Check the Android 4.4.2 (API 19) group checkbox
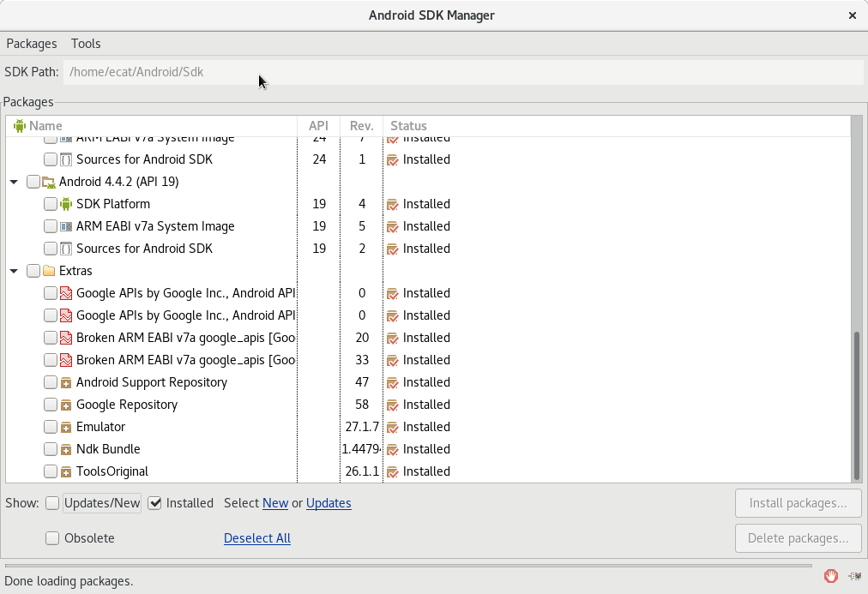Viewport: 868px width, 594px height. (33, 182)
